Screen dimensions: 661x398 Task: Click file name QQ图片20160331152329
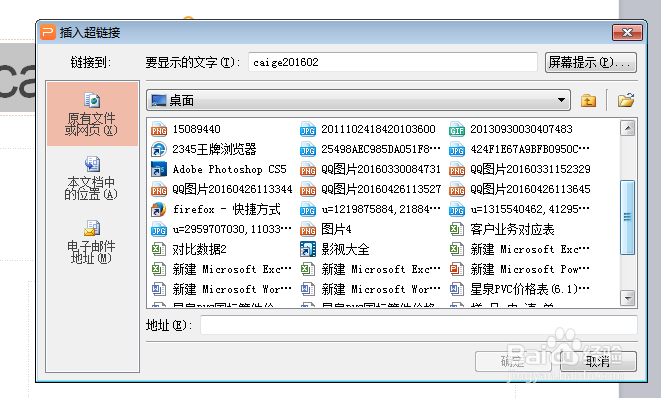click(x=530, y=169)
